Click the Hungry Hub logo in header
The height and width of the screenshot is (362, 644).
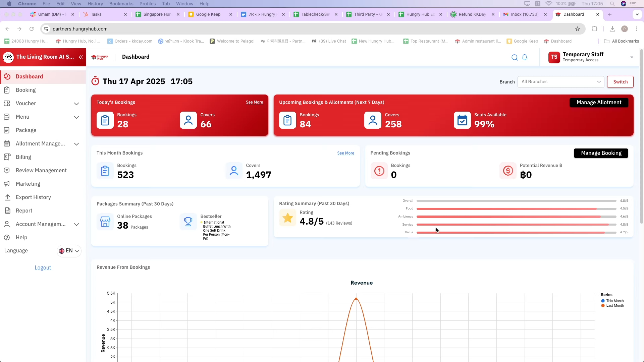click(100, 57)
